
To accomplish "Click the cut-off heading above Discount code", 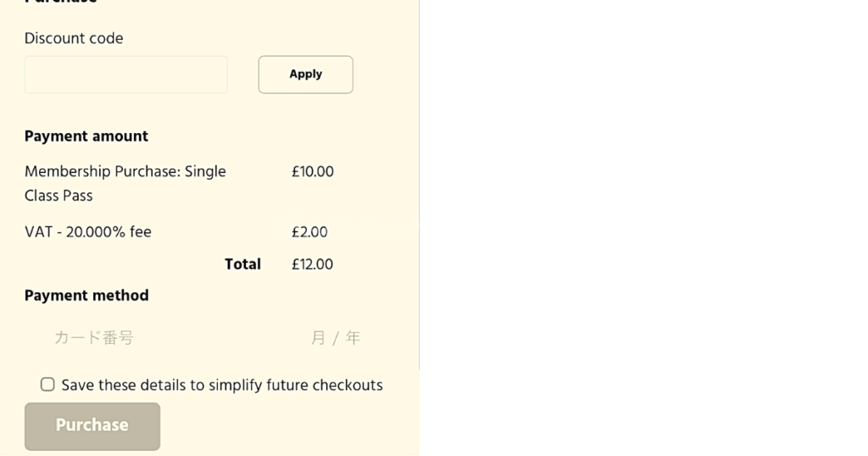I will click(x=61, y=3).
